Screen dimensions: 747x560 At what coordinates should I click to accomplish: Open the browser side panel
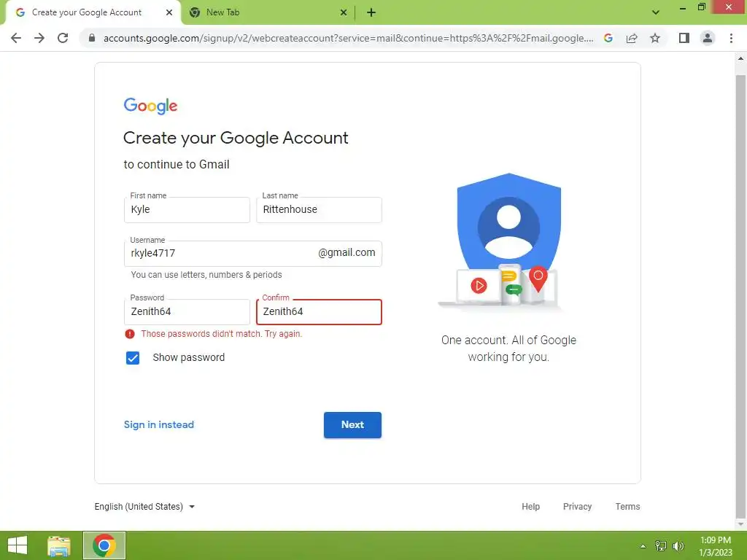click(x=684, y=38)
